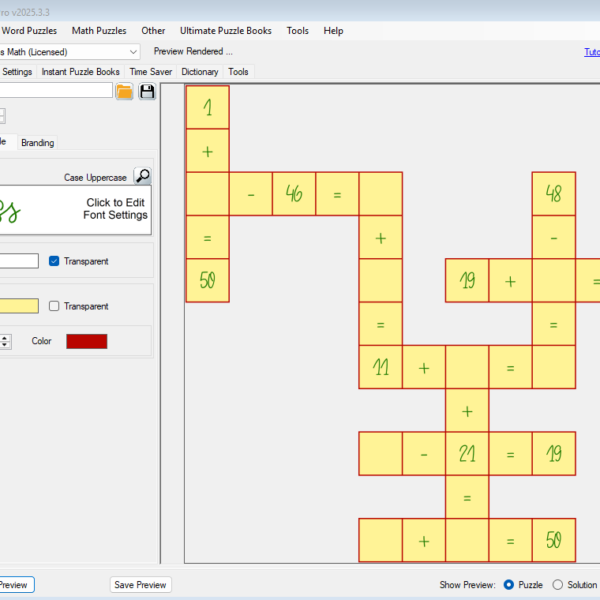
Task: Check the unchecked Transparent box beside yellow swatch
Action: tap(54, 306)
